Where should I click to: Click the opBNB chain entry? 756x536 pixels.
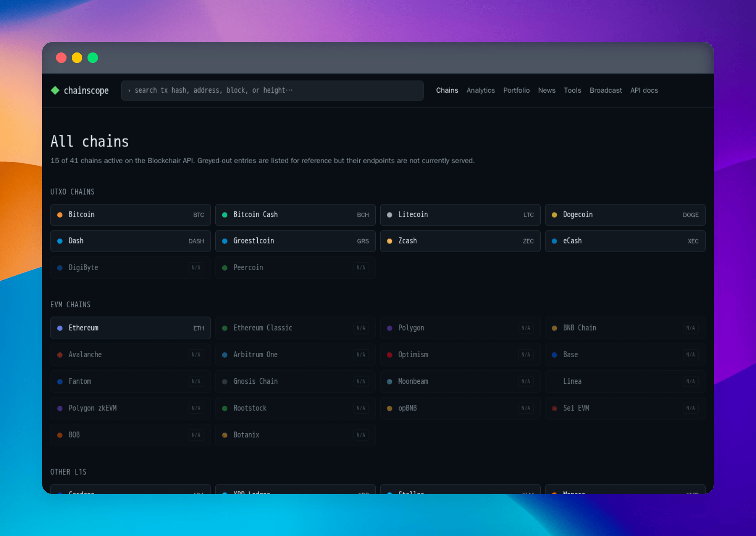tap(460, 408)
